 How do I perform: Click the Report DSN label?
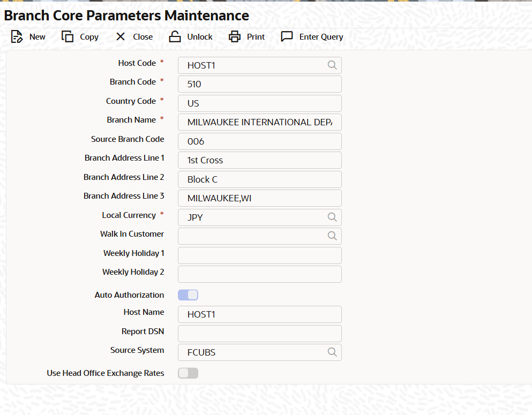pyautogui.click(x=143, y=331)
